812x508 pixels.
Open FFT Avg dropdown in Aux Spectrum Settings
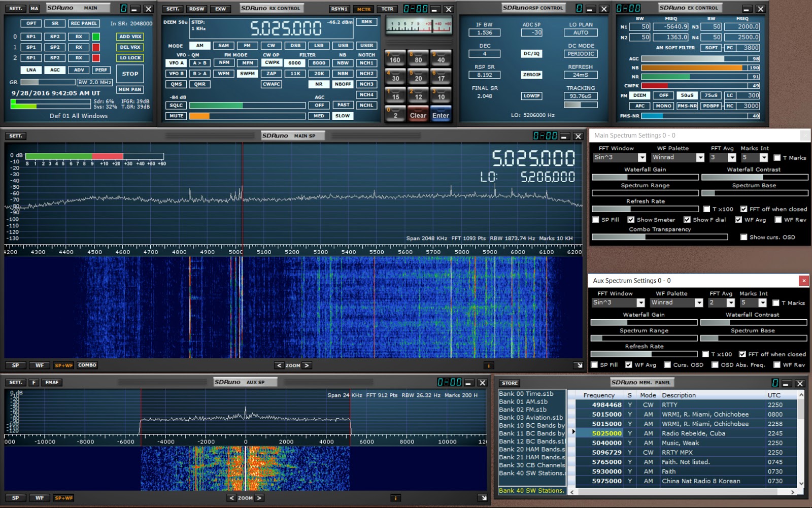tap(731, 303)
